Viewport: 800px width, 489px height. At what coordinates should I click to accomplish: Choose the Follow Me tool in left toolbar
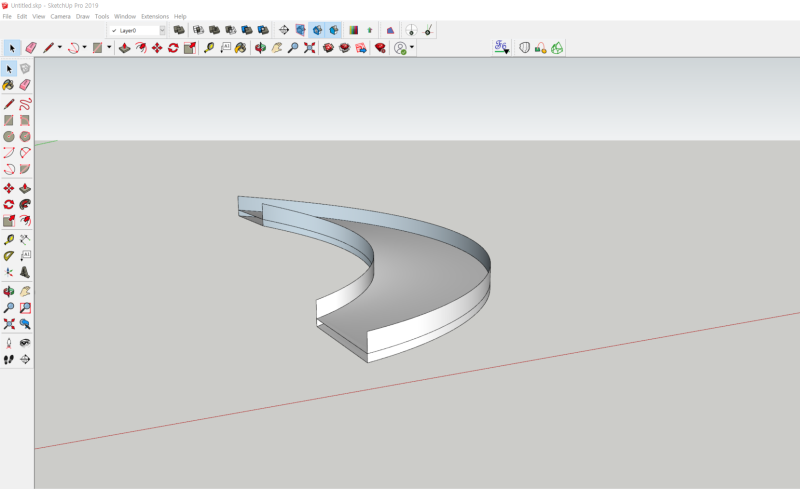pyautogui.click(x=25, y=205)
